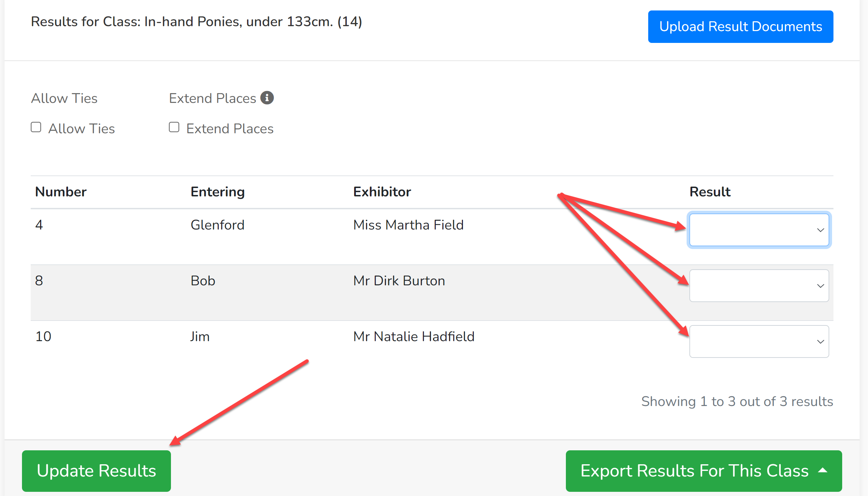Click the Number column header
868x496 pixels.
61,192
